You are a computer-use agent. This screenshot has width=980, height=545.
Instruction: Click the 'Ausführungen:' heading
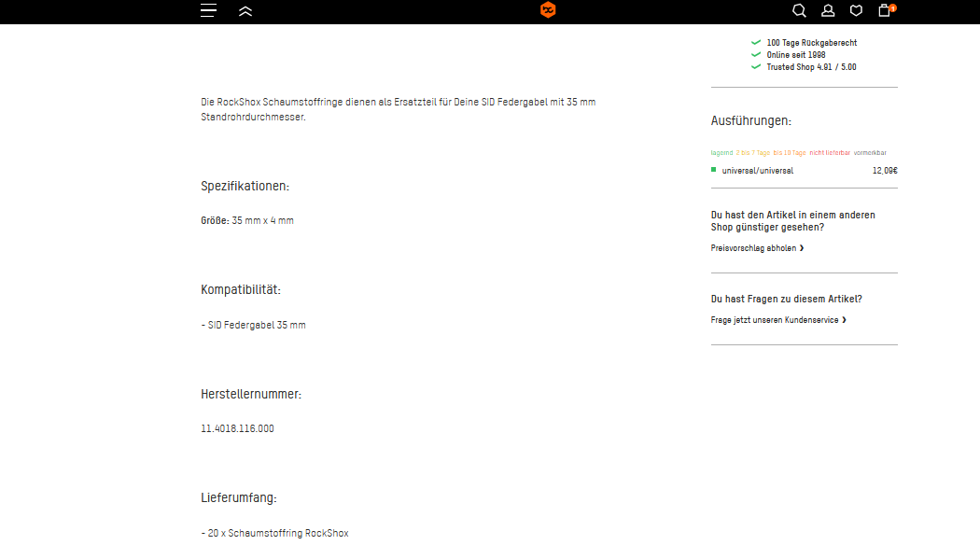(x=750, y=120)
